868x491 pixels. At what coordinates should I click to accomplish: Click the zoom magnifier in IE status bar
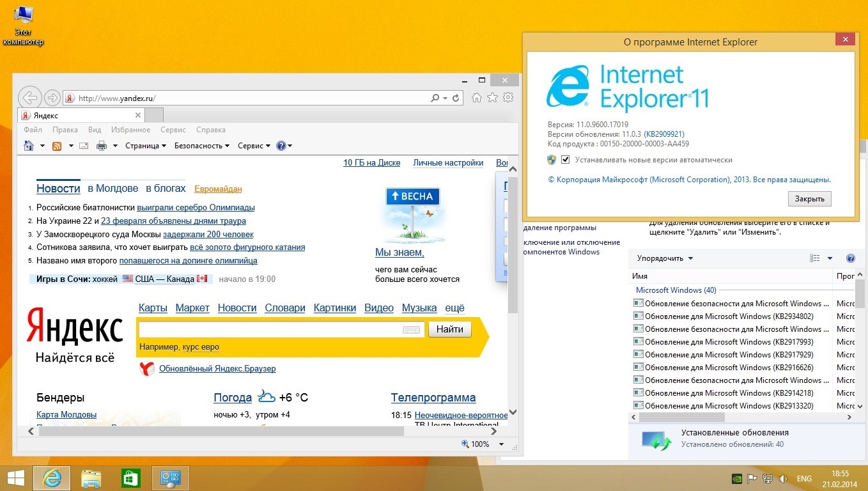coord(465,444)
